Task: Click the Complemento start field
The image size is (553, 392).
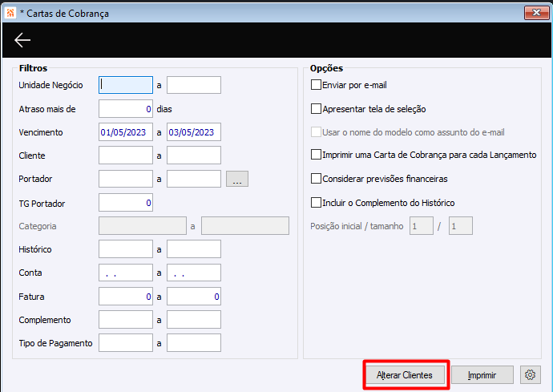Action: point(126,320)
